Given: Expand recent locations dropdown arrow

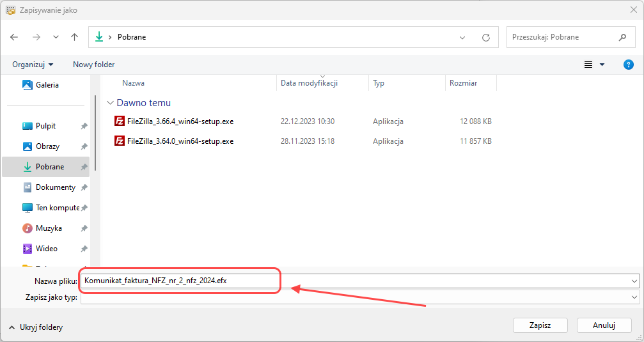Looking at the screenshot, I should point(56,38).
